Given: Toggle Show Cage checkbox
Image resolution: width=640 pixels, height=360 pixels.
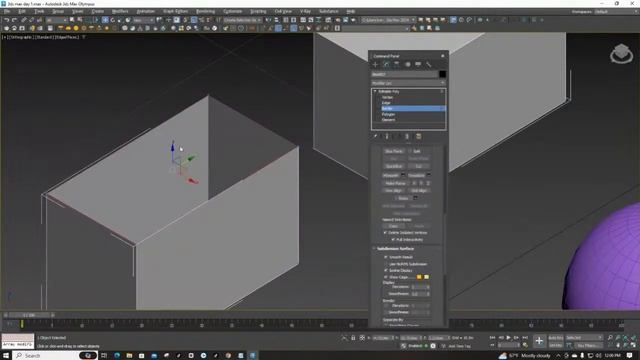Looking at the screenshot, I should tap(386, 277).
